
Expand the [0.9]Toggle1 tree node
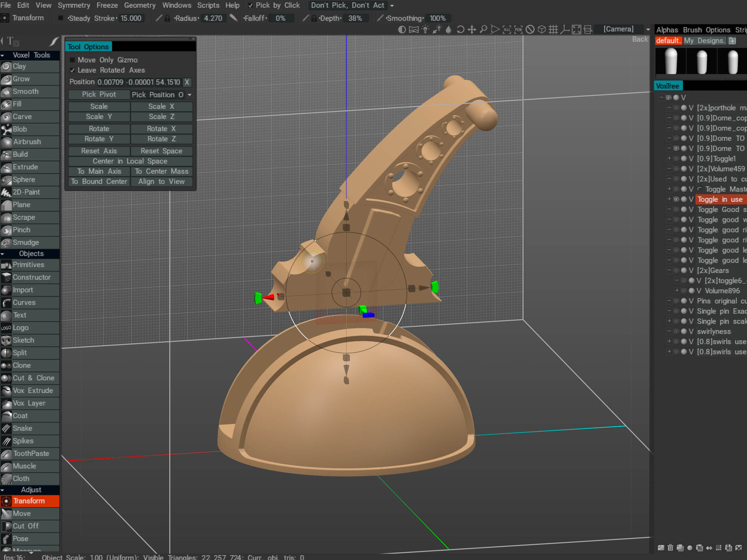[669, 159]
